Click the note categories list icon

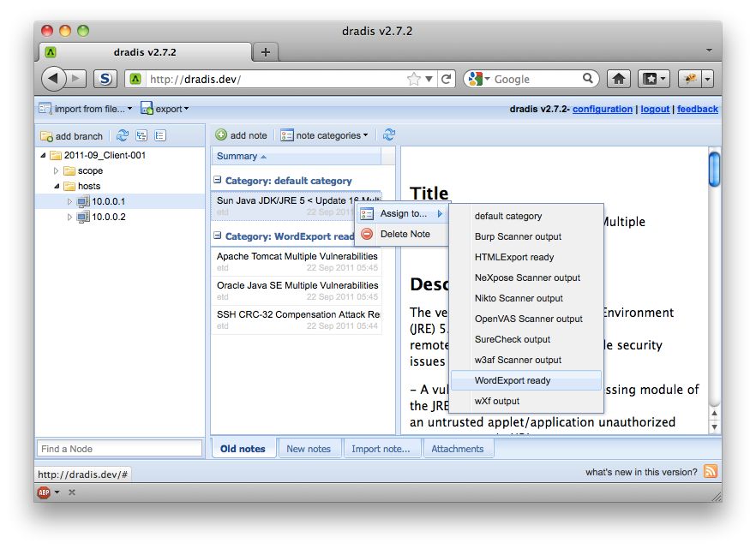click(286, 135)
